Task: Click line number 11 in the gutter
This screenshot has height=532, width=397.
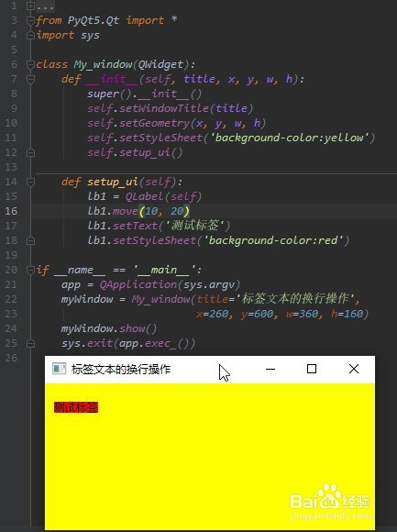Action: [x=11, y=138]
